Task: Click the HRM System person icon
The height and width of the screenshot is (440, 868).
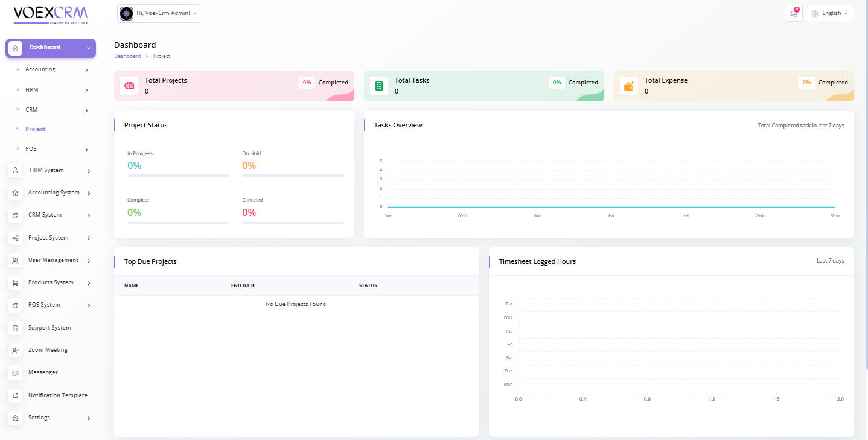Action: click(16, 171)
